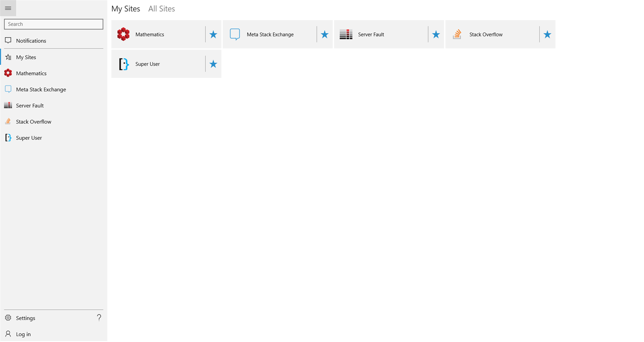
Task: Open the help question mark
Action: 99,317
